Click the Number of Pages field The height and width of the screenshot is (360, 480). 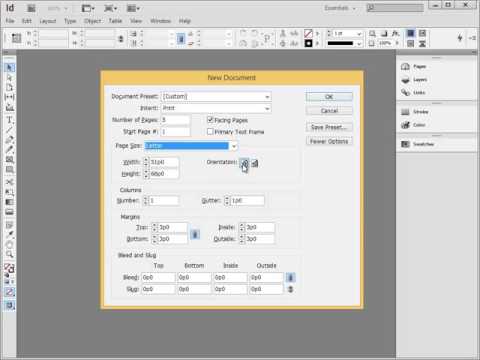(175, 120)
